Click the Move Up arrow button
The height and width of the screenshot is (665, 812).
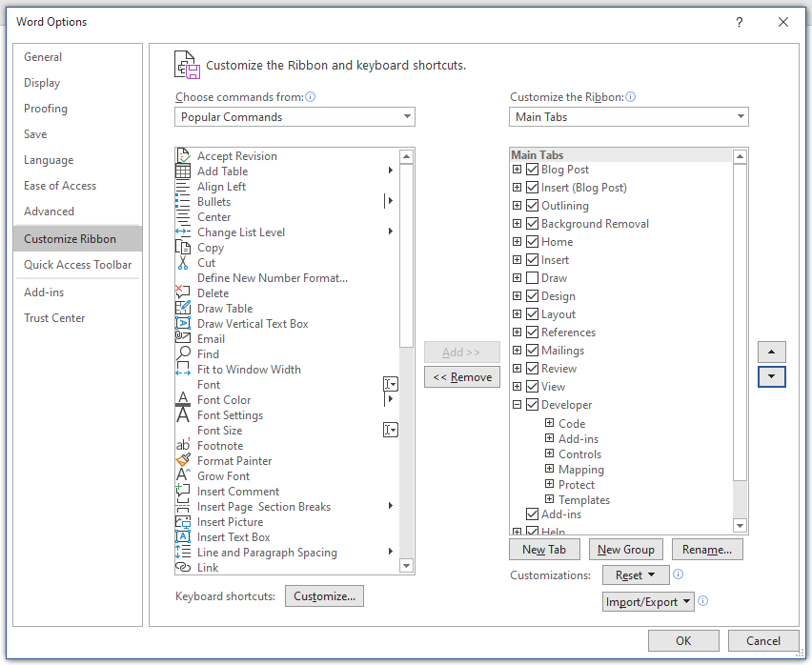tap(772, 352)
